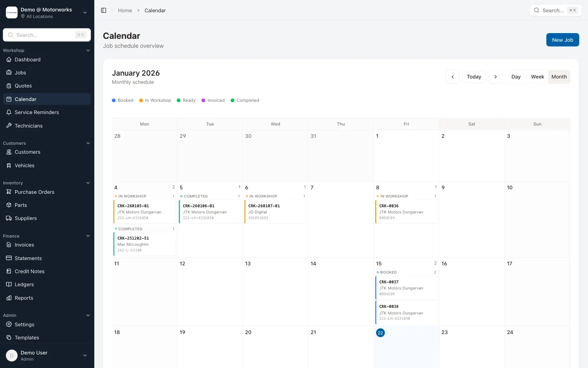Select the Vehicles icon under Customers

coord(9,165)
